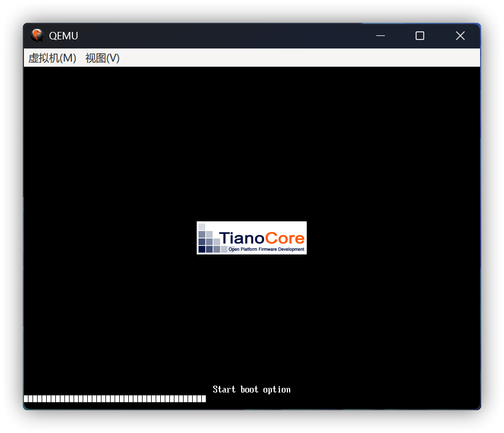Click the TianoCore logo in VM display

(251, 238)
